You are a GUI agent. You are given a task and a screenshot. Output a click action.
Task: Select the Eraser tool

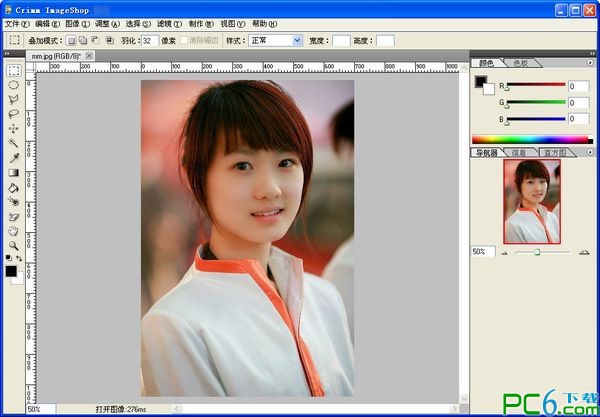(x=14, y=217)
